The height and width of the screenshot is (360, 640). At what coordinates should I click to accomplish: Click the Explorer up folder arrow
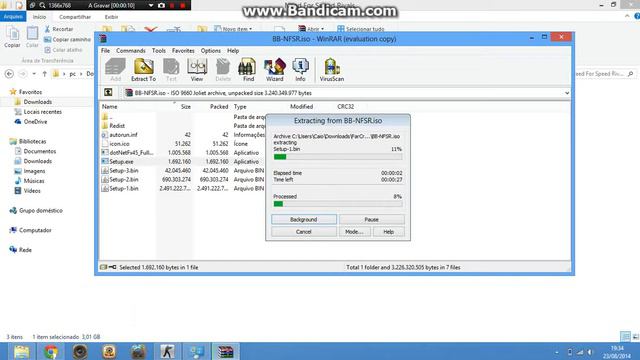point(44,74)
